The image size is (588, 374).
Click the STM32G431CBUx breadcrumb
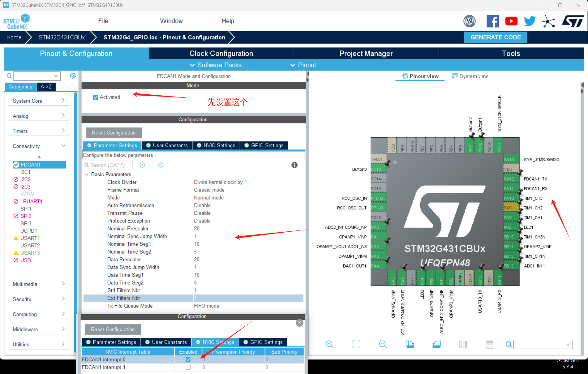62,37
